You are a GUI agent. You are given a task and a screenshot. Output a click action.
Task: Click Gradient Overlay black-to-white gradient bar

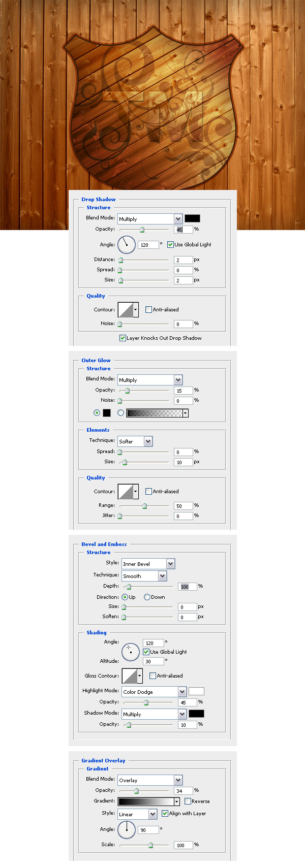click(x=146, y=801)
